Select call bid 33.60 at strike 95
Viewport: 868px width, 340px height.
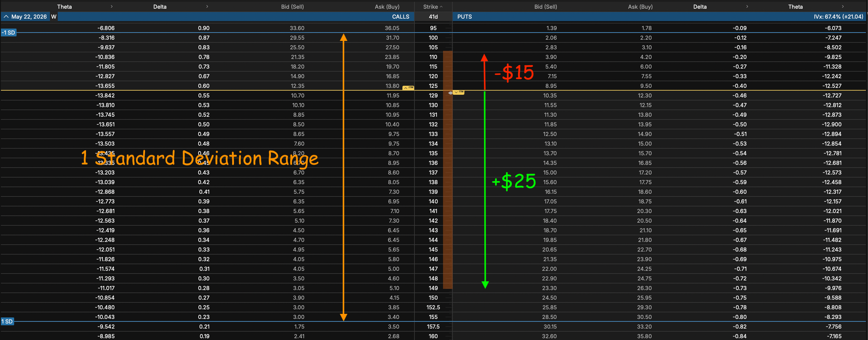tap(297, 28)
